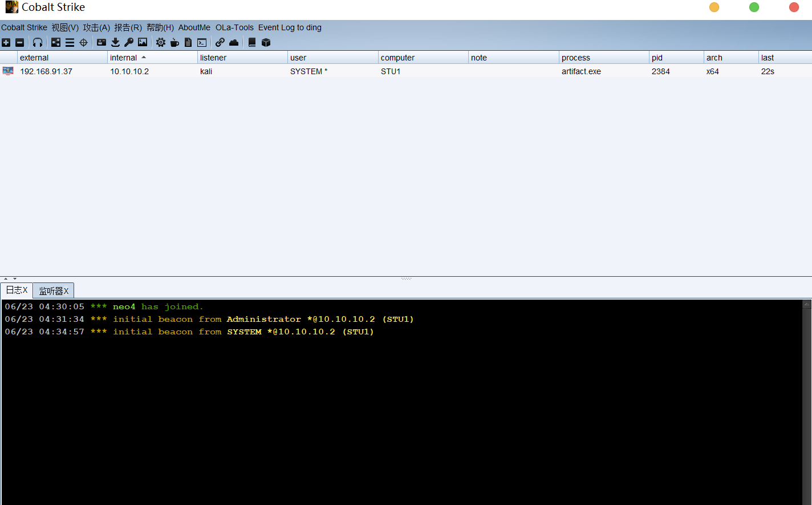Manage web server via the cloud icon

tap(234, 42)
